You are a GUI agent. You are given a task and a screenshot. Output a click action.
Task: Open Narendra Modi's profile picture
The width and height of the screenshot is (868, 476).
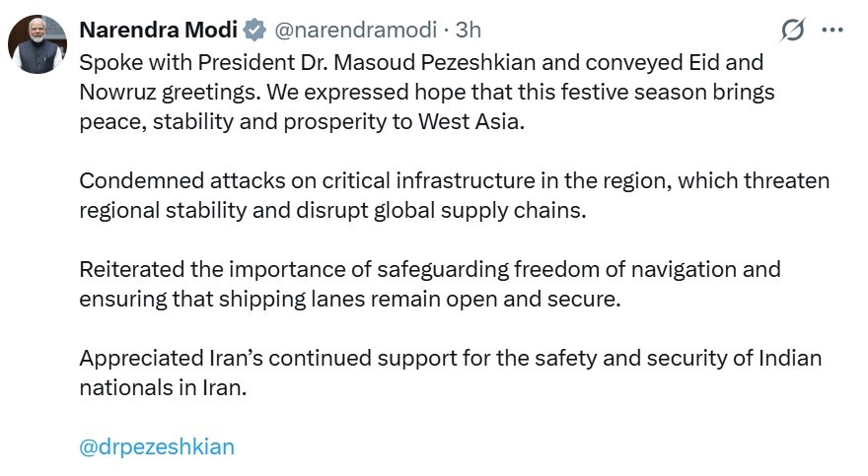[x=36, y=44]
